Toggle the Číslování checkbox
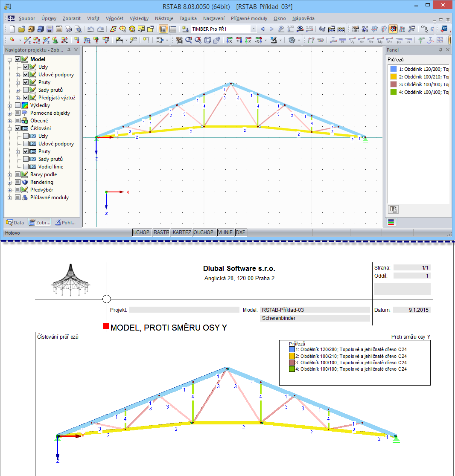Screen dimensions: 455x476 [x=18, y=128]
